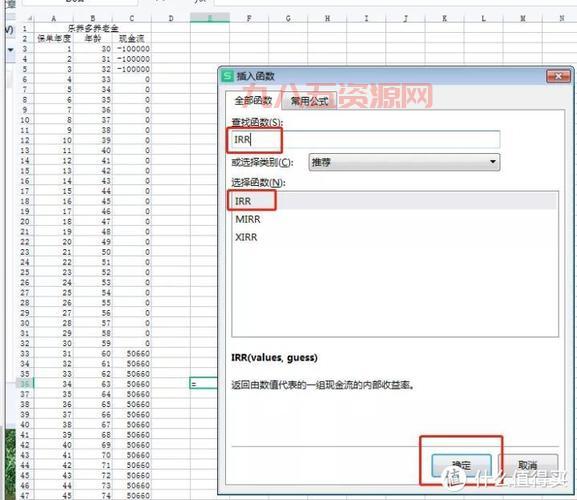Screen dimensions: 577x500
Task: Select MIRR in the function list
Action: click(x=394, y=219)
